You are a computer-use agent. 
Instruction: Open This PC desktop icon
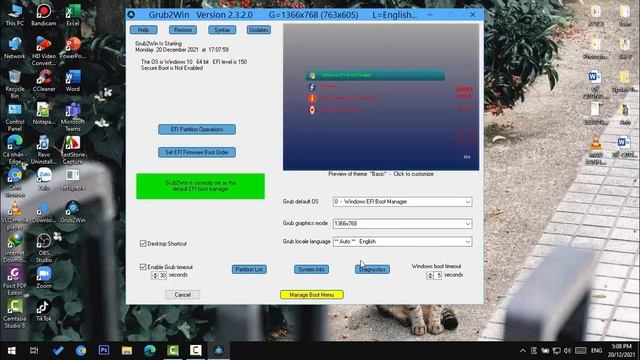(15, 15)
